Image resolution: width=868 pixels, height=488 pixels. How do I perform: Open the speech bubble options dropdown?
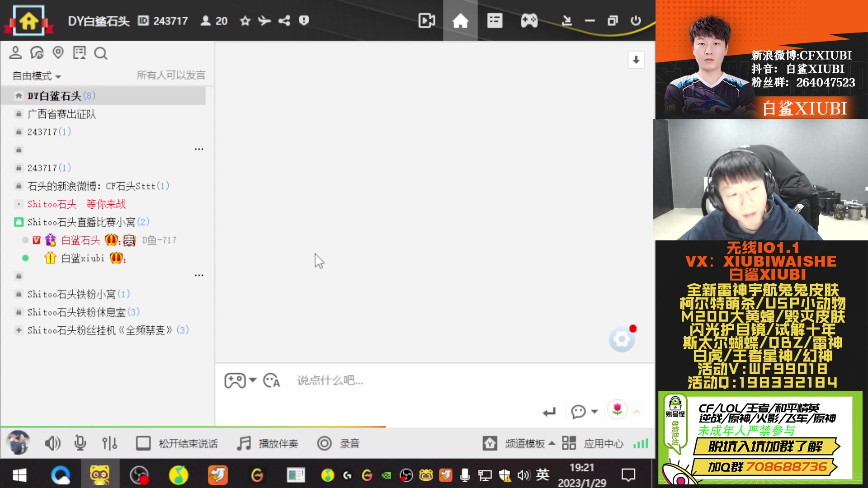(584, 412)
